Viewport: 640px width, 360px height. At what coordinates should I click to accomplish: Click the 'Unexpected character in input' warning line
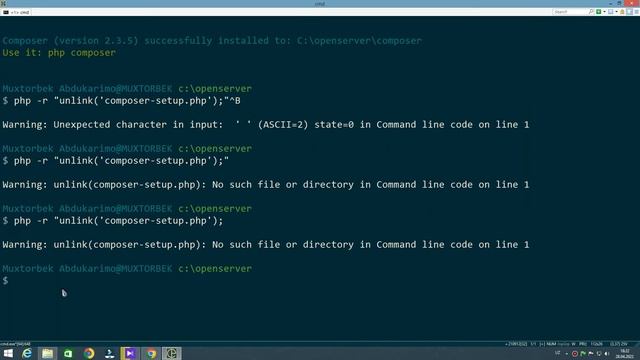266,124
